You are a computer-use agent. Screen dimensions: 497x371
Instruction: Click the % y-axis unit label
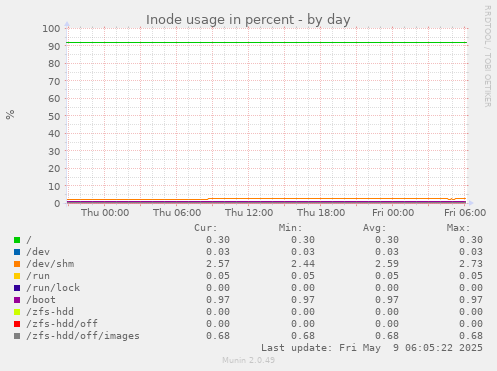click(x=10, y=114)
